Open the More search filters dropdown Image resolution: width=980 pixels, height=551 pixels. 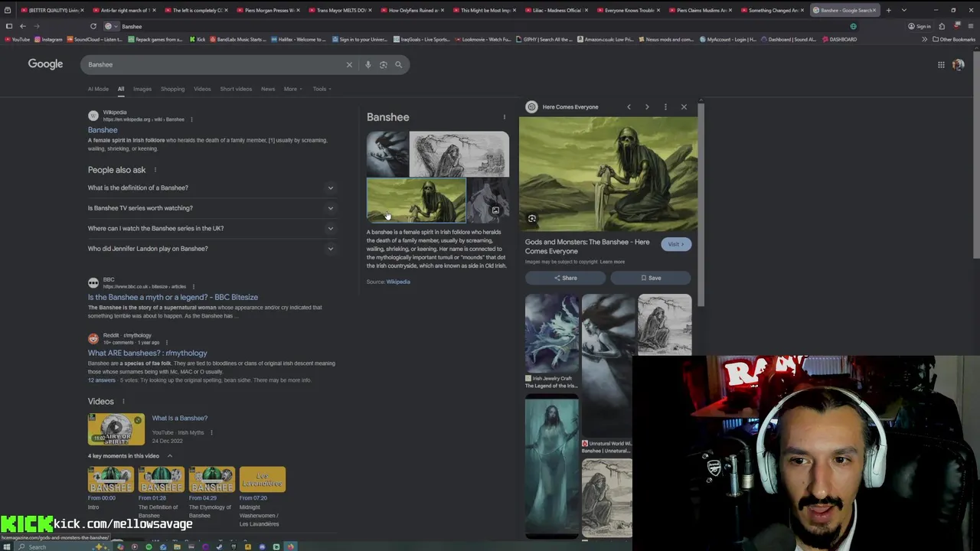coord(292,89)
